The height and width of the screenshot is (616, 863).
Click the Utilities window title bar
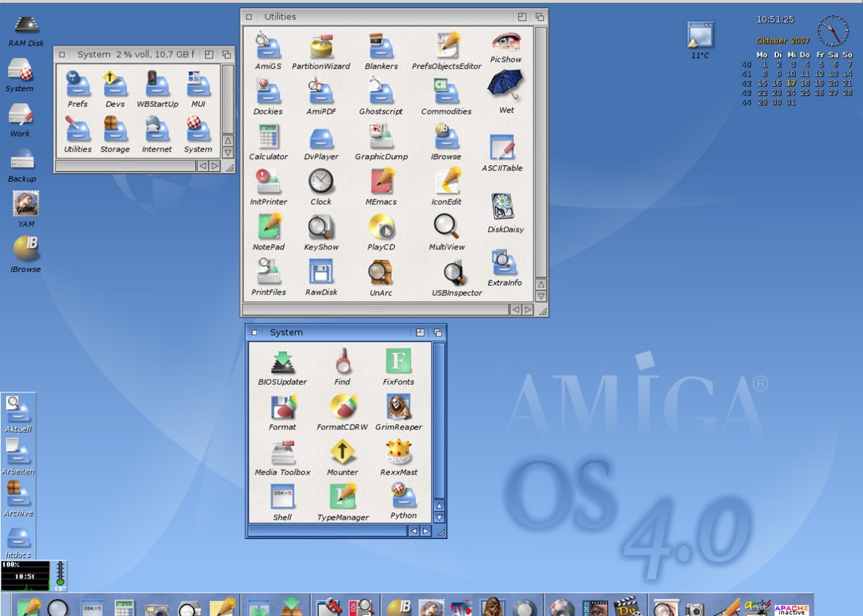(378, 16)
